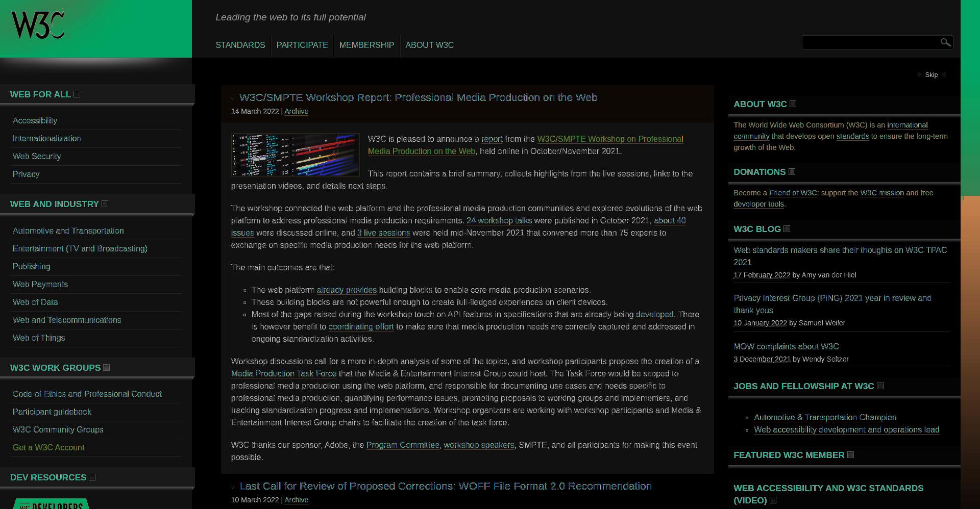Open the About W3C menu
980x509 pixels.
click(430, 45)
